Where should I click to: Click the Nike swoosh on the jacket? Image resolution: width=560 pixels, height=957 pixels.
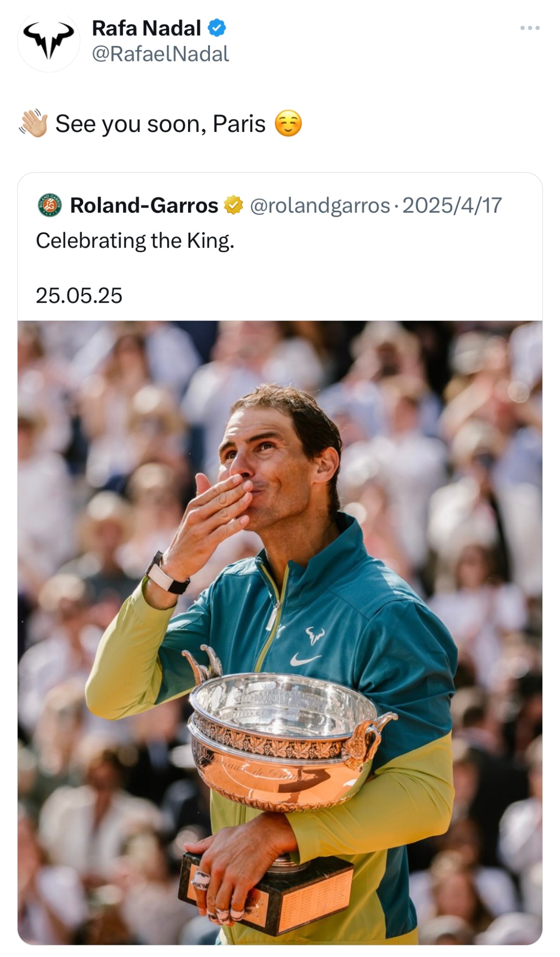click(x=305, y=659)
